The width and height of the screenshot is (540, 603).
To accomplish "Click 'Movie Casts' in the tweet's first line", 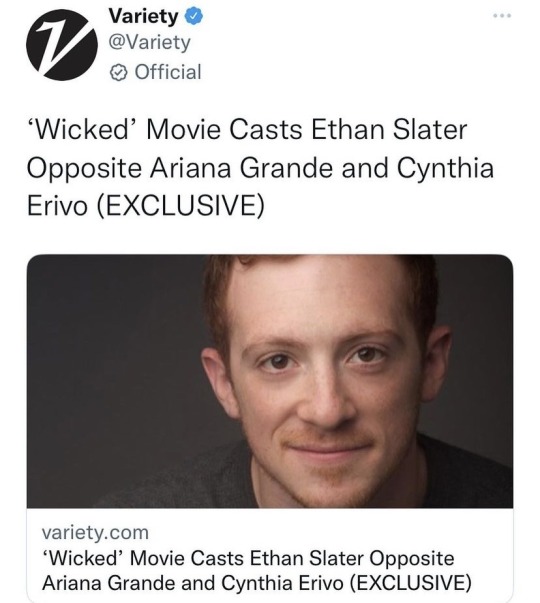I will point(224,130).
